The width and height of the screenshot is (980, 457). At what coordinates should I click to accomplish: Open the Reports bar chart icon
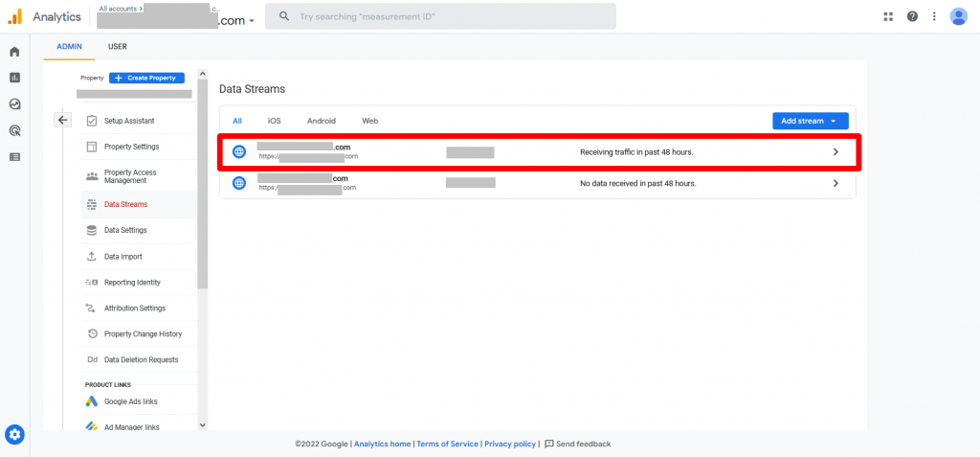pyautogui.click(x=14, y=78)
